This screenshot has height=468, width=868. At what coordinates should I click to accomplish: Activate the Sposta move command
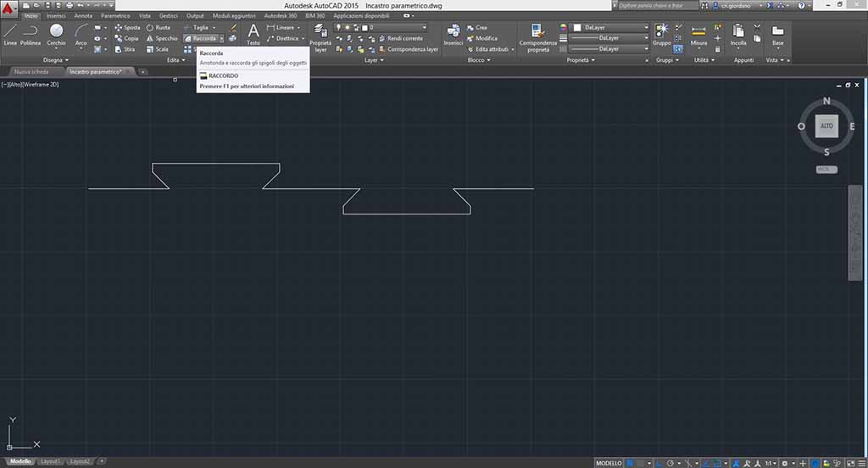pyautogui.click(x=127, y=27)
